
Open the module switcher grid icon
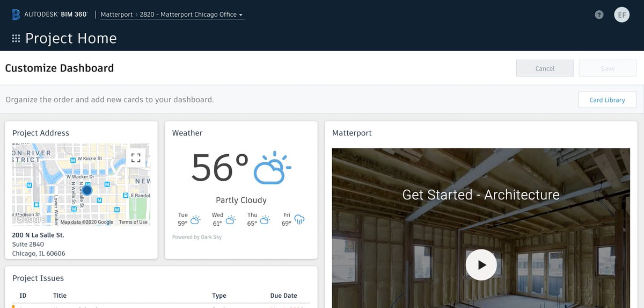click(x=16, y=39)
